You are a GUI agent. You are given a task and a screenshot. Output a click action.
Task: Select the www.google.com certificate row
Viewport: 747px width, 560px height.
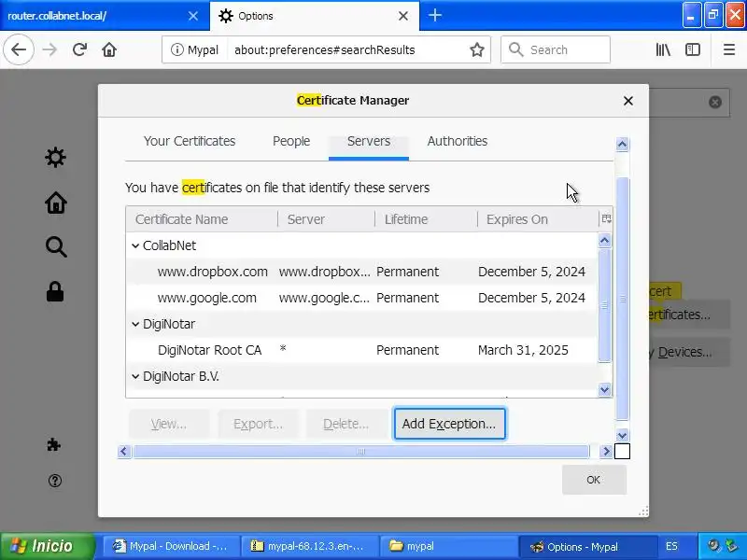click(361, 298)
